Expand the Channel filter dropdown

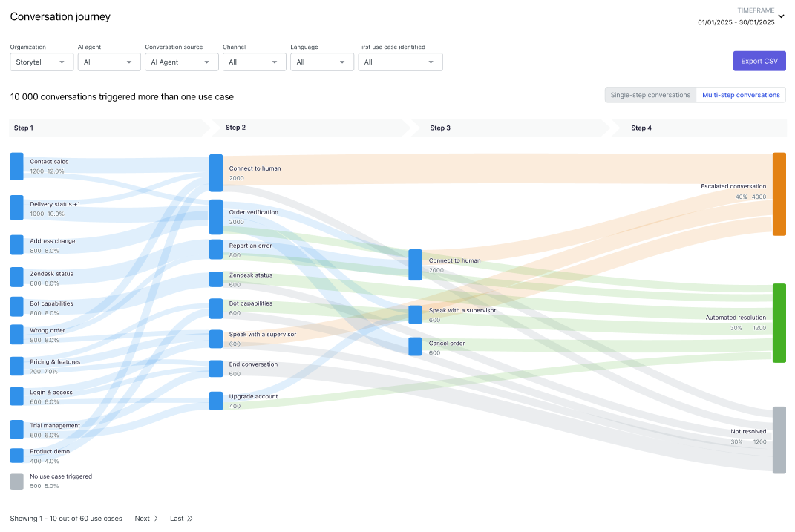click(x=254, y=62)
